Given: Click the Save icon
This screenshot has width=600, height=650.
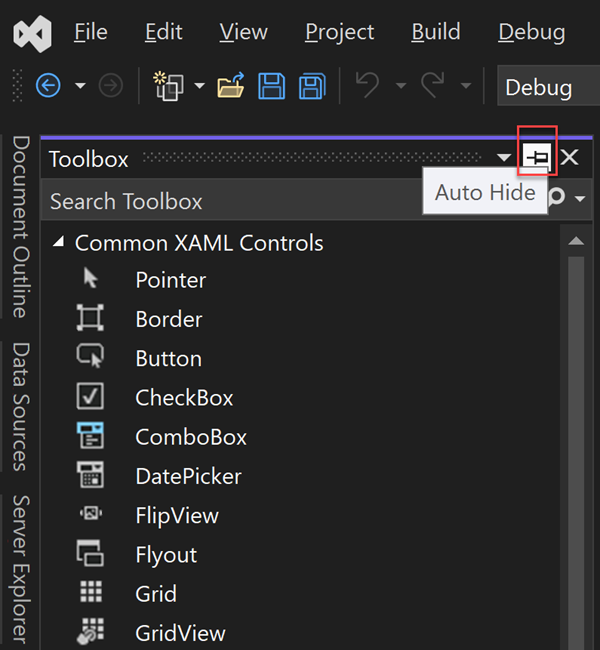Looking at the screenshot, I should [272, 86].
